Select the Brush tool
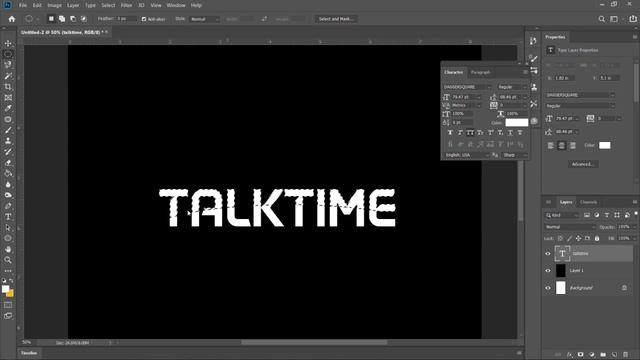 coord(8,130)
